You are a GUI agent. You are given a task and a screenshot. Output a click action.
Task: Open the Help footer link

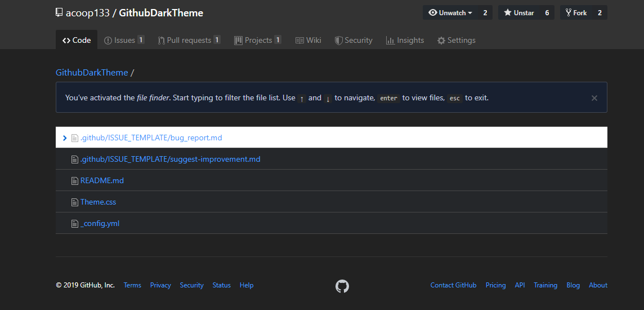(247, 285)
